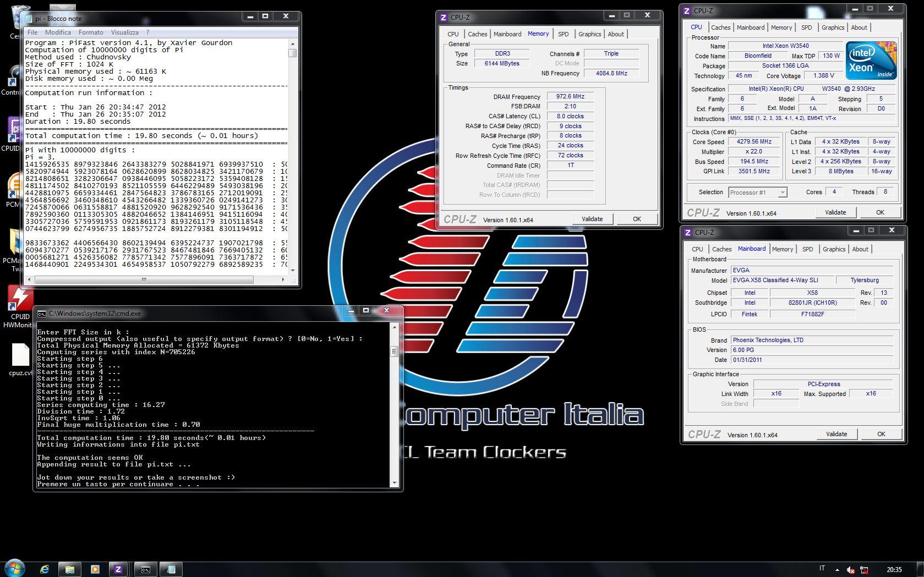The width and height of the screenshot is (924, 577).
Task: Open Caches tab in top-right CPU-Z window
Action: click(720, 28)
